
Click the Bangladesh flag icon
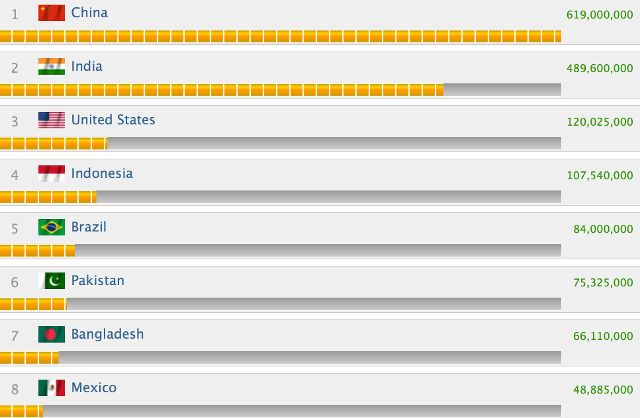click(51, 334)
